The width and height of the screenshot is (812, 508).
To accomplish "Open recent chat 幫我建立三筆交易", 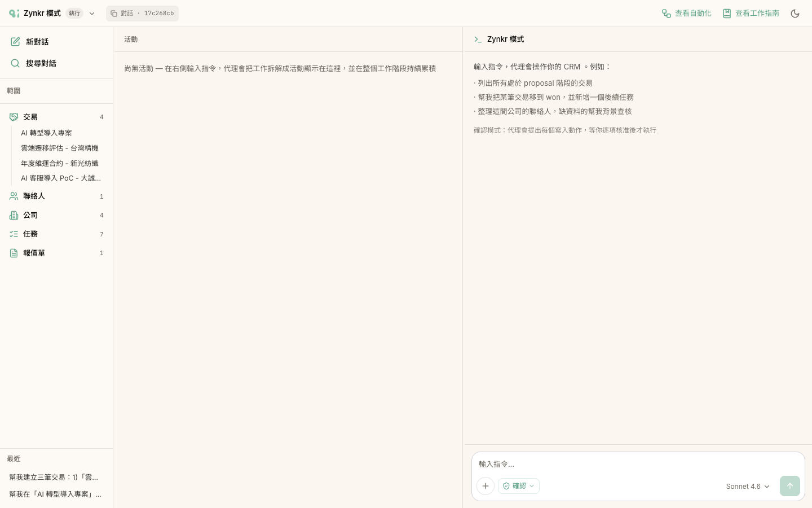I will click(56, 477).
